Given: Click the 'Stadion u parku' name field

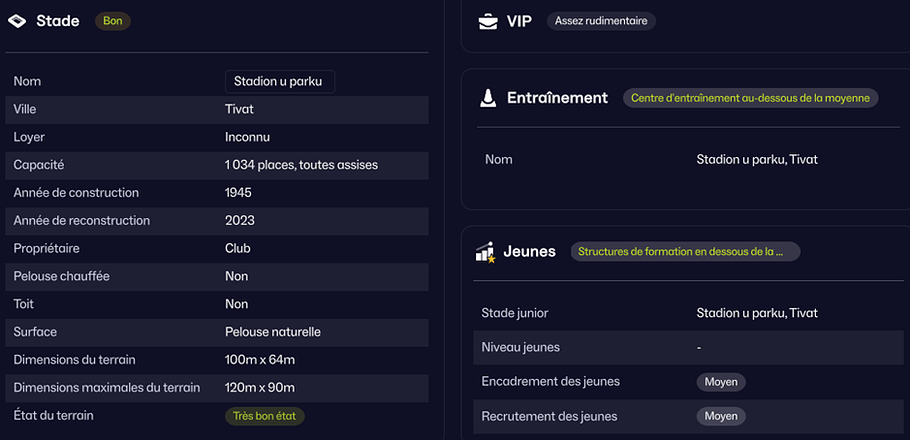Looking at the screenshot, I should pyautogui.click(x=279, y=81).
